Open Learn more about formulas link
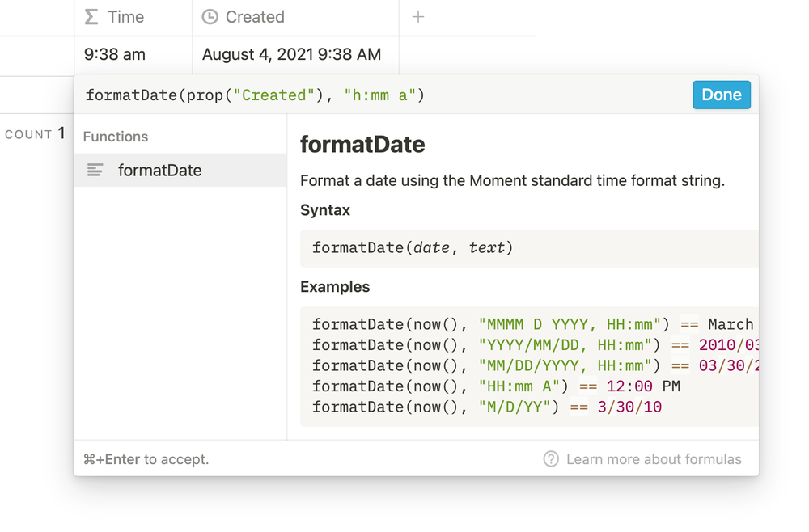 click(654, 459)
